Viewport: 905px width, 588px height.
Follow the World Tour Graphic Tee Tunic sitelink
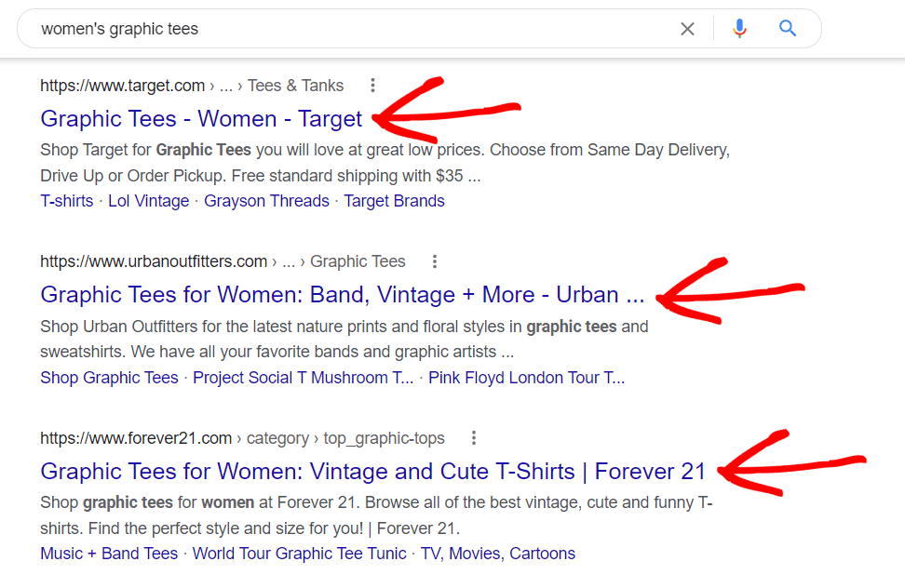(300, 554)
